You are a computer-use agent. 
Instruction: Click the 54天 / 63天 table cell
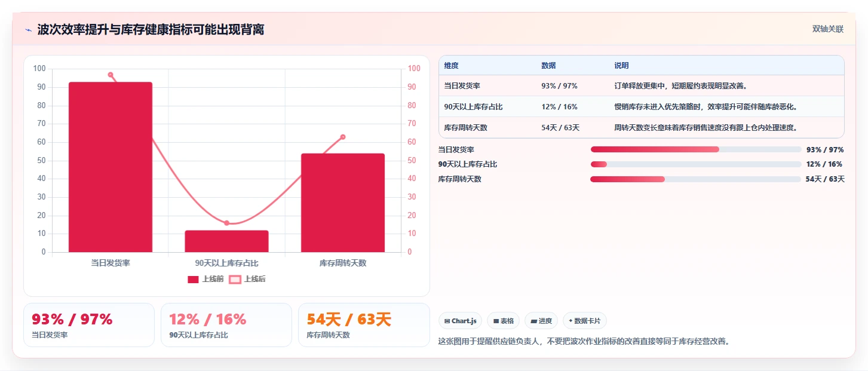(x=560, y=128)
